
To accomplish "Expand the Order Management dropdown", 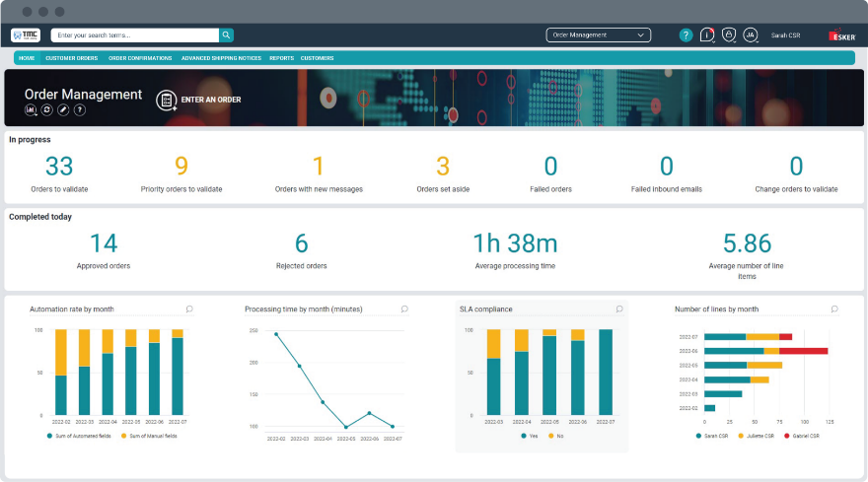I will click(599, 34).
